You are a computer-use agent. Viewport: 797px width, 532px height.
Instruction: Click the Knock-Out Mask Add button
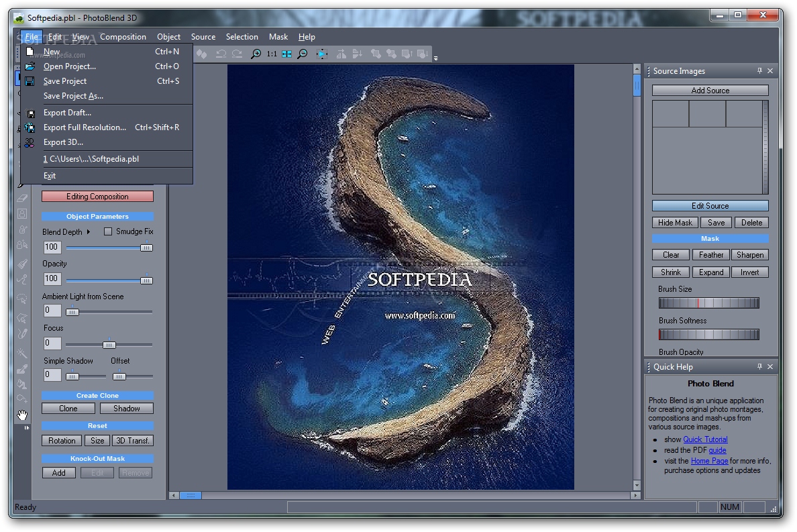[x=59, y=473]
